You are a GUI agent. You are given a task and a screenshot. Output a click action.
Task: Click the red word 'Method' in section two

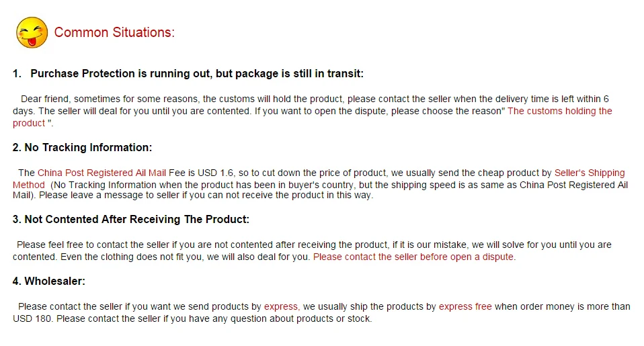tap(29, 185)
